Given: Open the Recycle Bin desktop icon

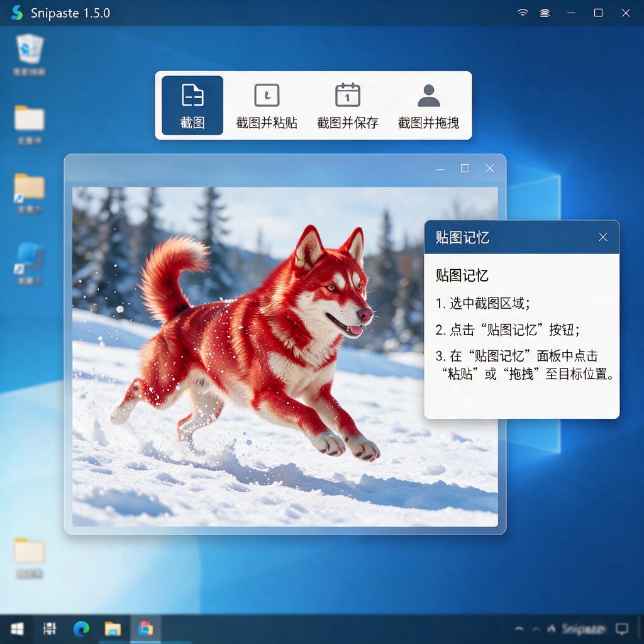Looking at the screenshot, I should tap(29, 55).
